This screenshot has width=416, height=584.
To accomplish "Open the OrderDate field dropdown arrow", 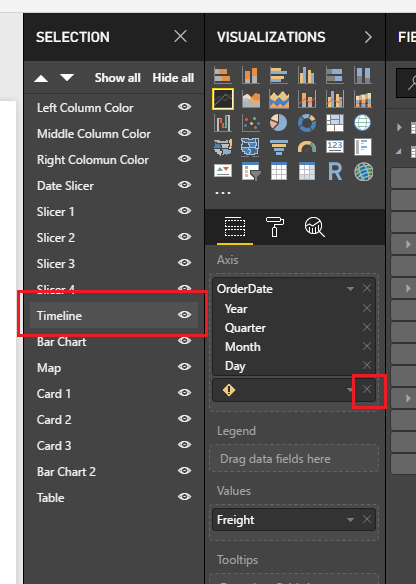I will [x=350, y=289].
